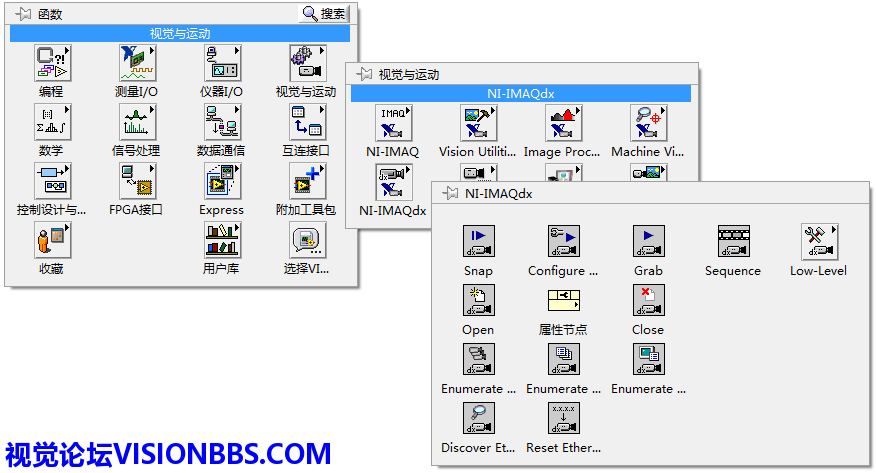This screenshot has height=473, width=876.
Task: Click the 搜索 search button
Action: pos(325,13)
